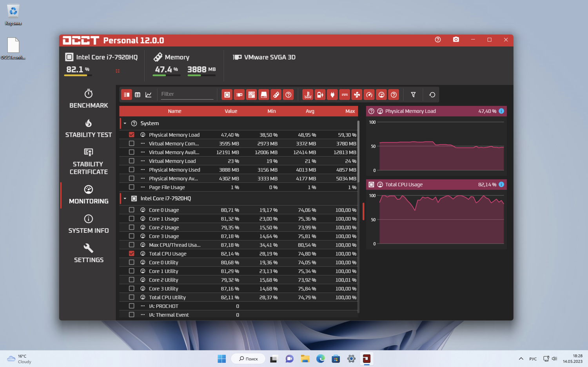The height and width of the screenshot is (367, 588).
Task: Toggle the power plug sensors filter icon
Action: (x=332, y=94)
